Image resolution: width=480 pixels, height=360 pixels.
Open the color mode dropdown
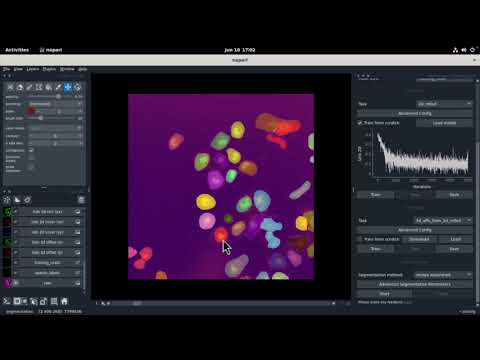pyautogui.click(x=55, y=128)
